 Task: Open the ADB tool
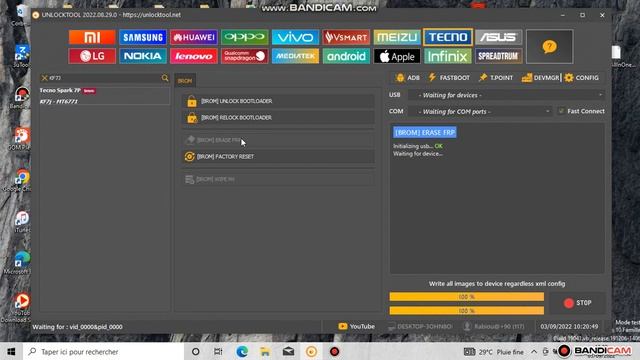(x=408, y=78)
